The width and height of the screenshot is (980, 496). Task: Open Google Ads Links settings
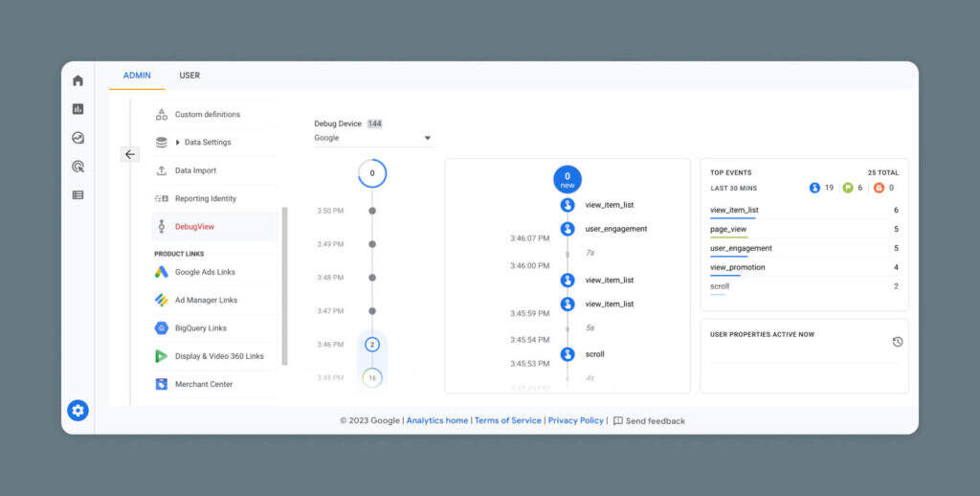204,272
